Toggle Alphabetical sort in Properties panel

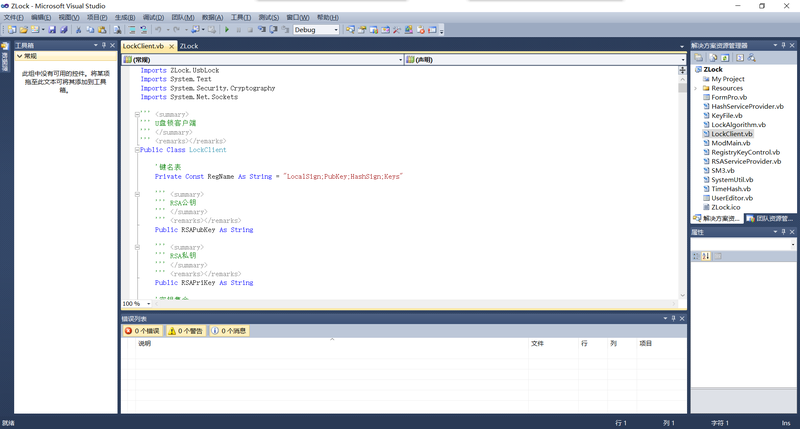pyautogui.click(x=706, y=256)
